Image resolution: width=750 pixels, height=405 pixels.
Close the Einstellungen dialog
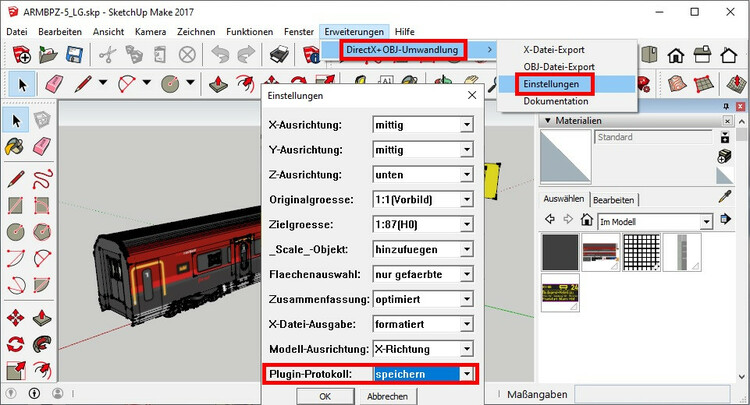pyautogui.click(x=472, y=95)
